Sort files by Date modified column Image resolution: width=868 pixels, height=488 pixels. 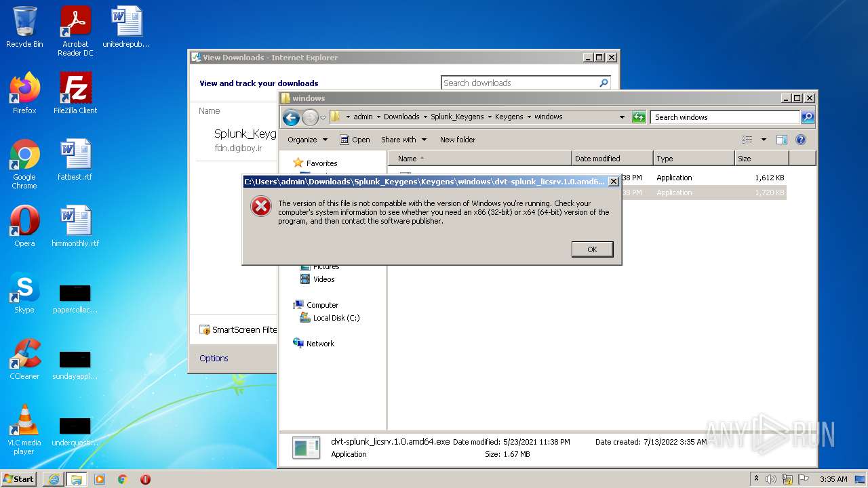tap(612, 159)
